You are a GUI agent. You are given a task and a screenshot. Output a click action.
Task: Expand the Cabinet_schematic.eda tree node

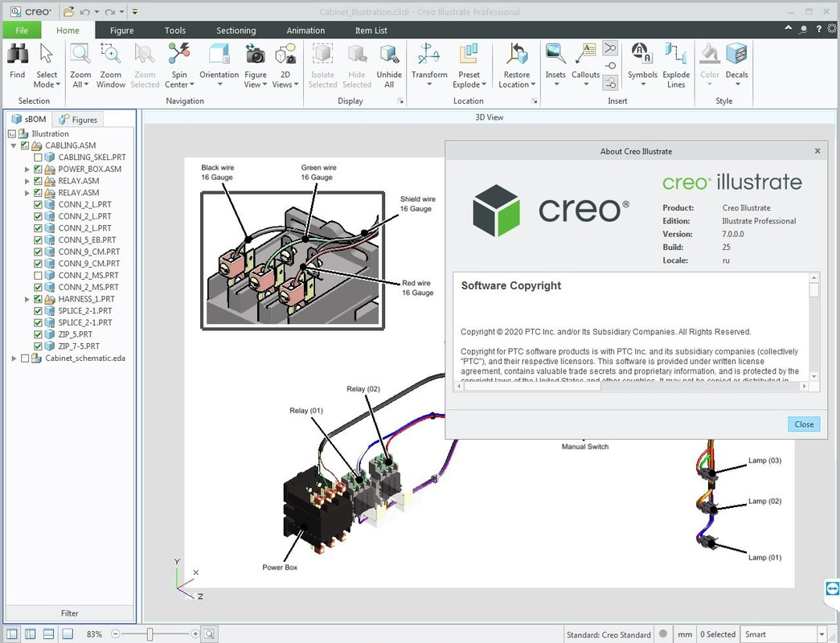[x=14, y=358]
